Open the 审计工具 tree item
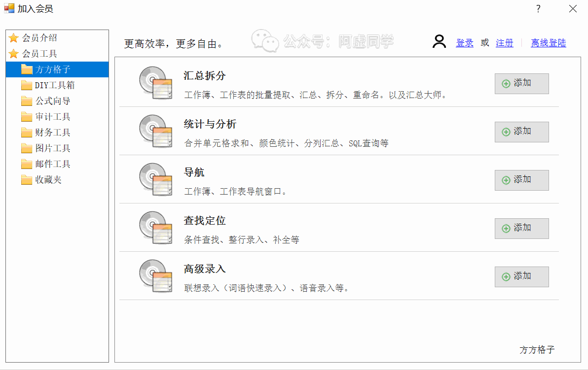Image resolution: width=588 pixels, height=370 pixels. point(53,117)
